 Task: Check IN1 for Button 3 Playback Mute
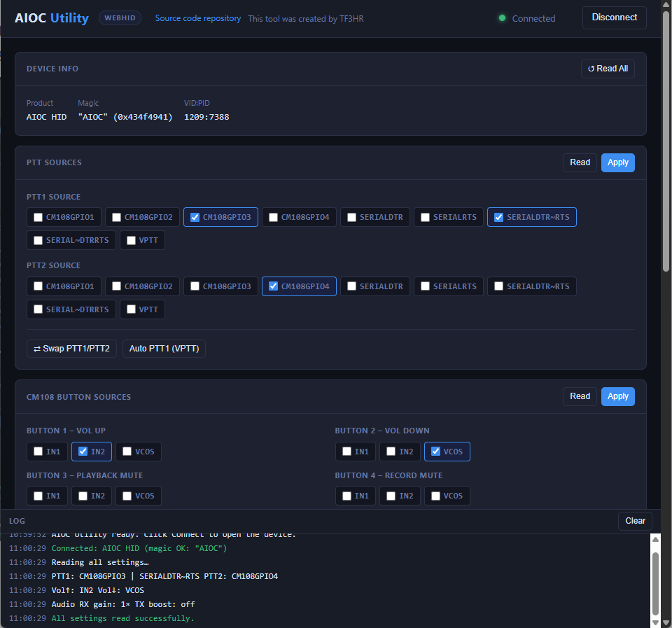pyautogui.click(x=38, y=496)
